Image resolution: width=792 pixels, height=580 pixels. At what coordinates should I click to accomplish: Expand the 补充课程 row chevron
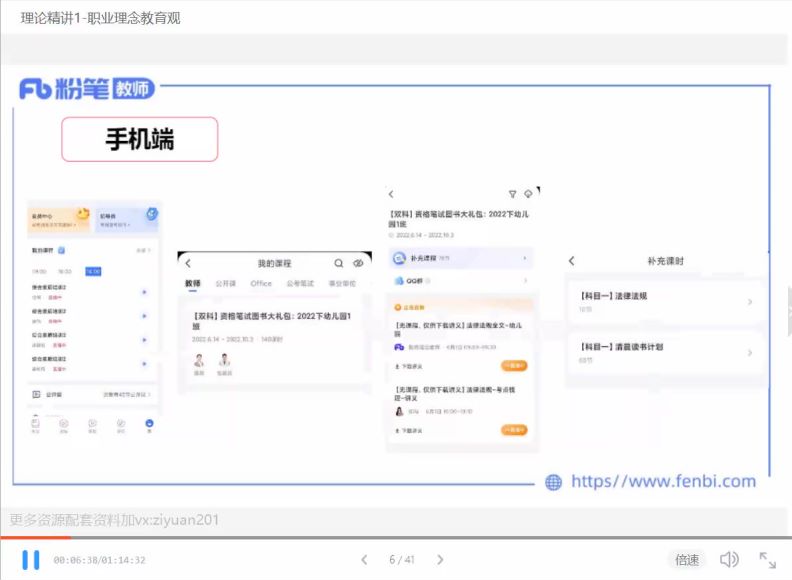click(525, 258)
